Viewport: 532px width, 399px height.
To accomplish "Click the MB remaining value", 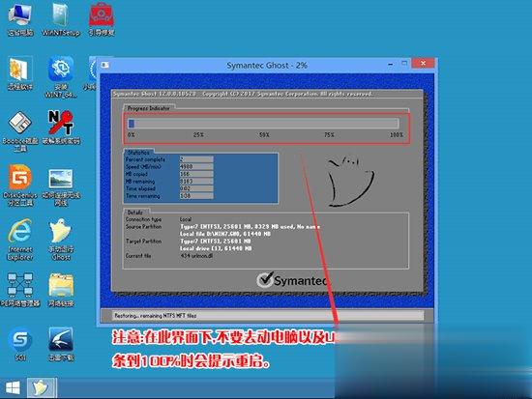I will coord(196,182).
